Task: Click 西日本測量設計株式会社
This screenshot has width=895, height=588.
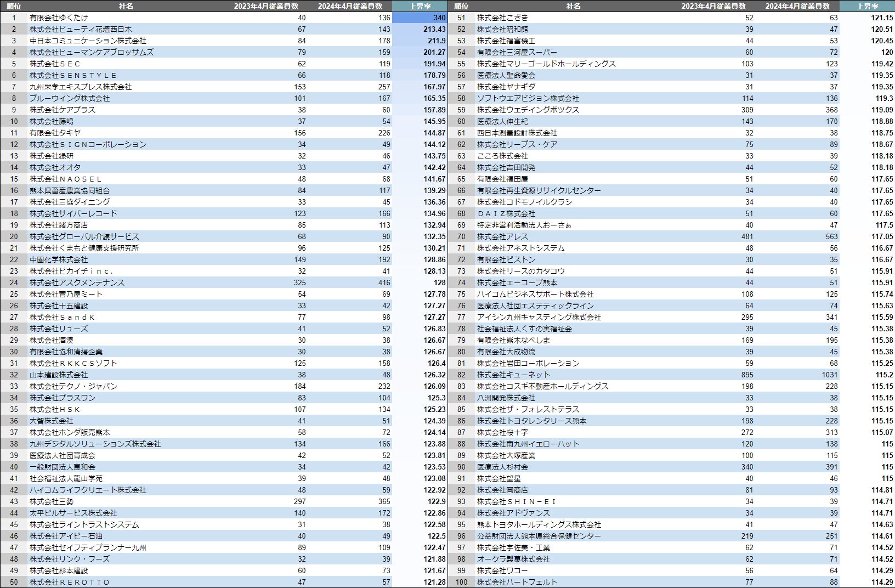Action: click(517, 133)
